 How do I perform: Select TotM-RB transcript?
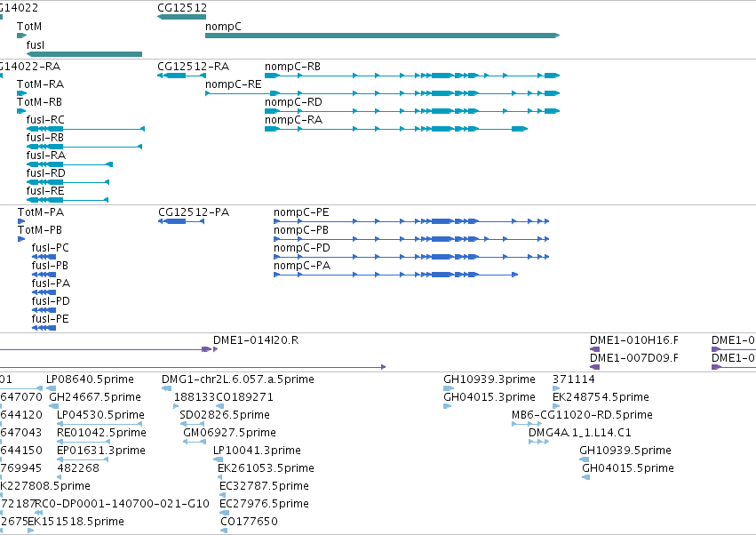pyautogui.click(x=21, y=111)
